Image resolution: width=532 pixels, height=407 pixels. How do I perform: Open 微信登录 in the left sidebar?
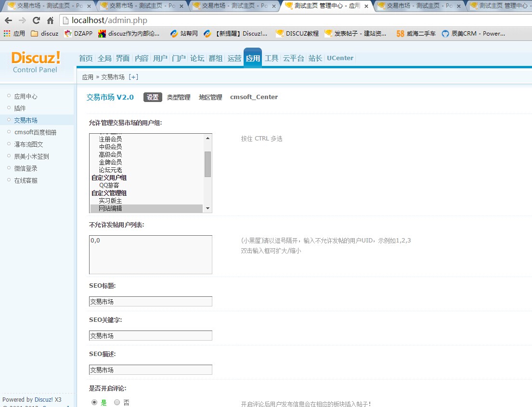click(x=26, y=168)
